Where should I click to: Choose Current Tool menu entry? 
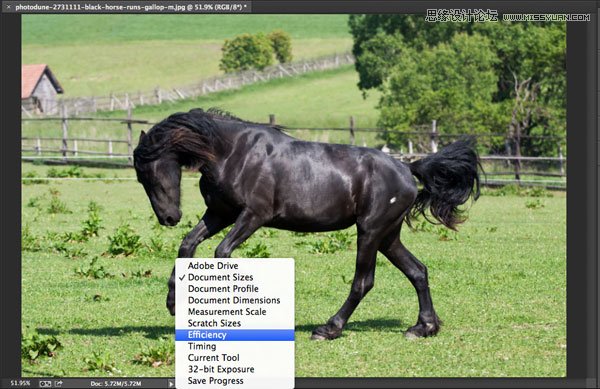coord(235,358)
